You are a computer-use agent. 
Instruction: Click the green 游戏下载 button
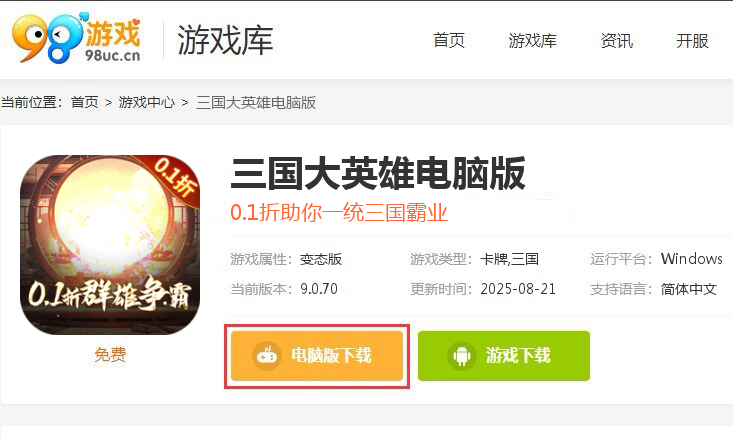[504, 356]
